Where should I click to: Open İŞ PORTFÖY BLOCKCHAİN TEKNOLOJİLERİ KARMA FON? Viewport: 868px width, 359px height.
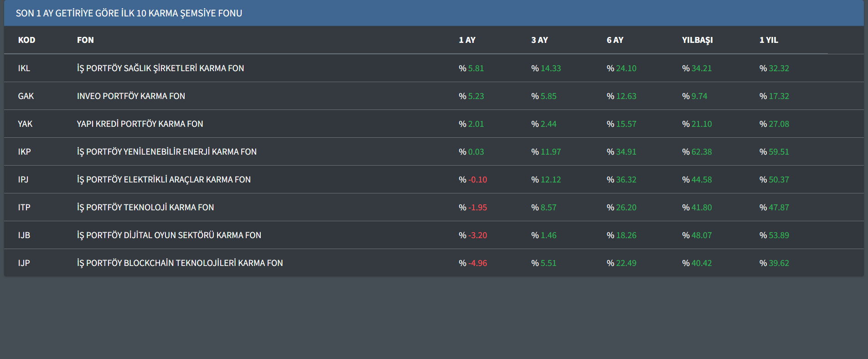pyautogui.click(x=180, y=263)
